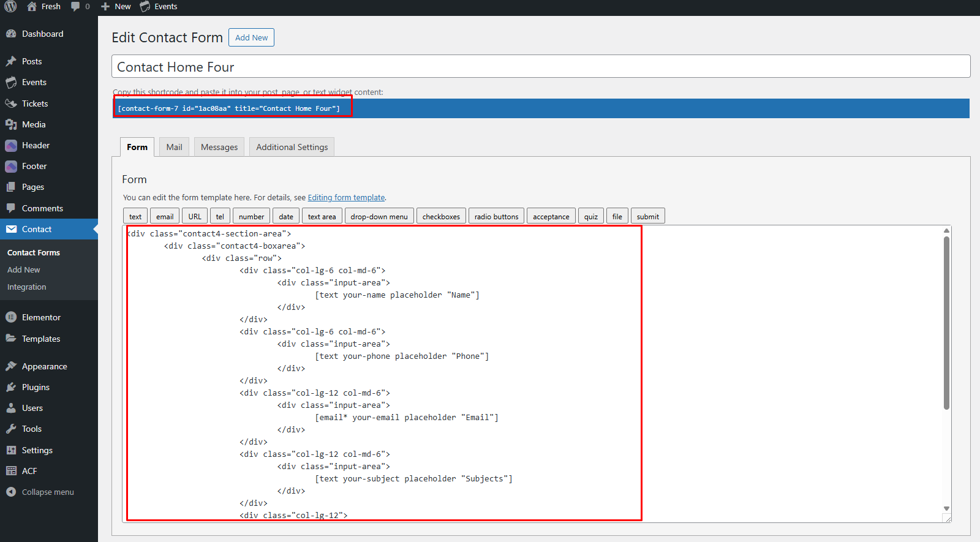
Task: Click the Contact Home Four title field
Action: point(541,66)
